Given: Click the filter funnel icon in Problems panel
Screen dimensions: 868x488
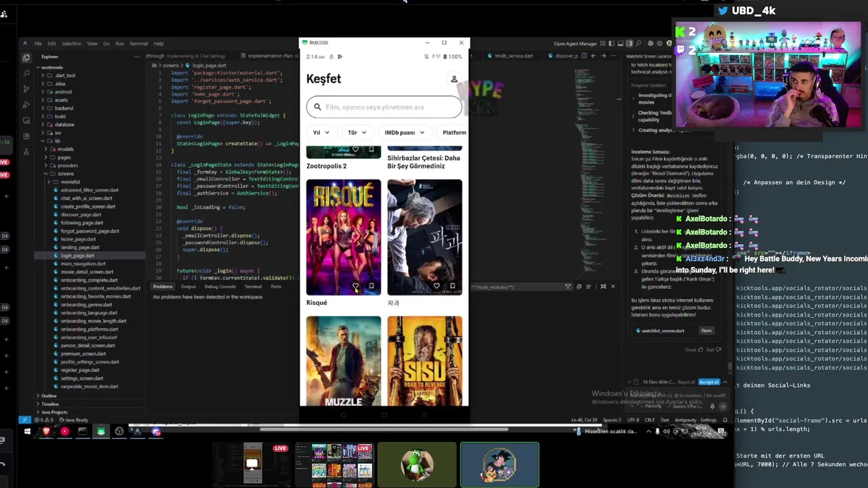Looking at the screenshot, I should [568, 287].
